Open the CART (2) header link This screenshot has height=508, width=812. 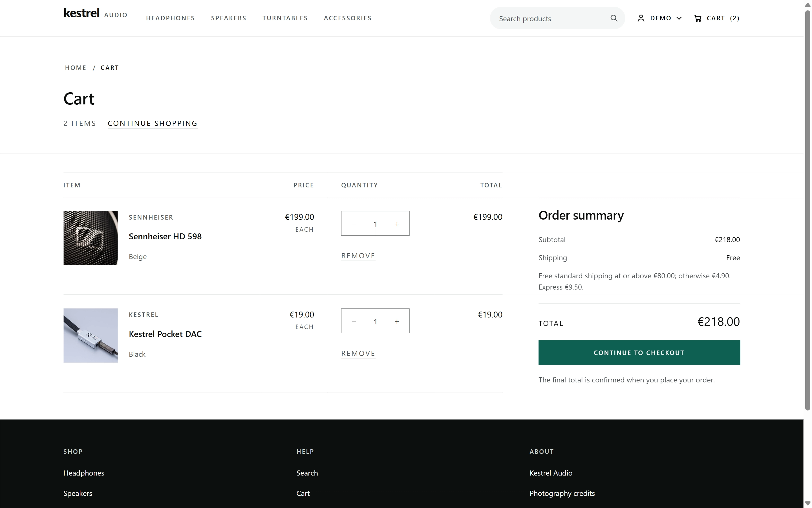[716, 18]
